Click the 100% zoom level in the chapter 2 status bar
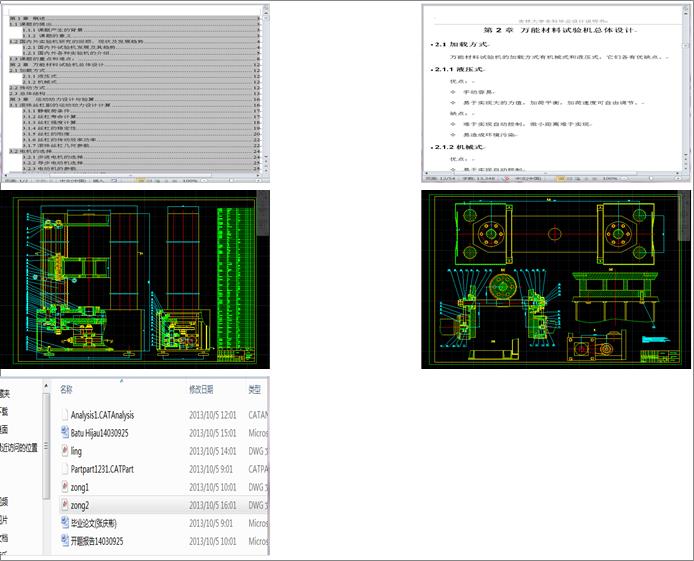The width and height of the screenshot is (694, 561). pos(609,178)
